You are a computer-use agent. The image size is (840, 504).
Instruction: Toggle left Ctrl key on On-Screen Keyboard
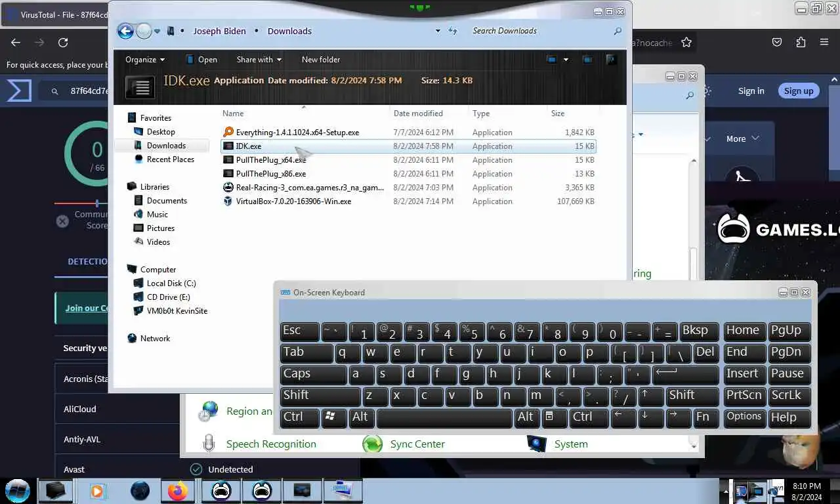pos(300,418)
